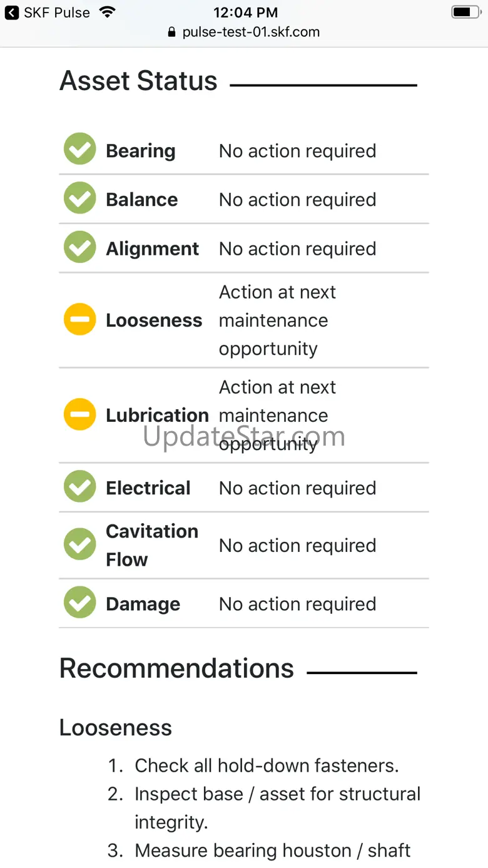Tap the Asset Status heading
Screen dimensions: 488x868
click(x=138, y=81)
